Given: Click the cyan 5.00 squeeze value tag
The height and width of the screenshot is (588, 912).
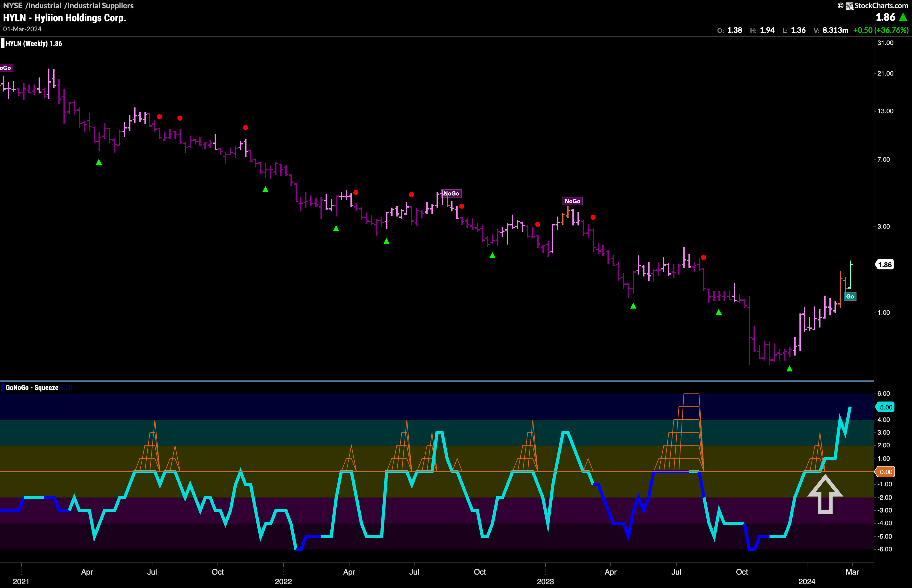Looking at the screenshot, I should [885, 407].
